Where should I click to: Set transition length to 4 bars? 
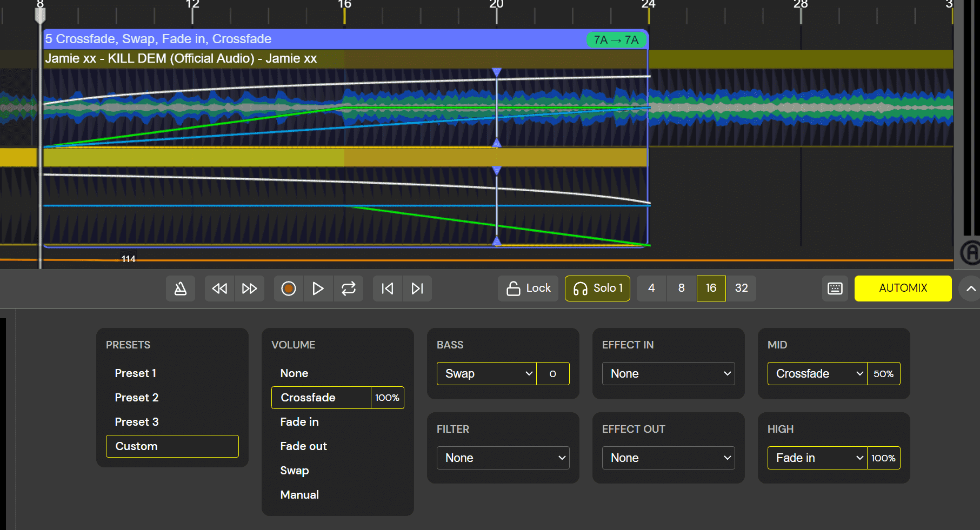click(x=651, y=289)
